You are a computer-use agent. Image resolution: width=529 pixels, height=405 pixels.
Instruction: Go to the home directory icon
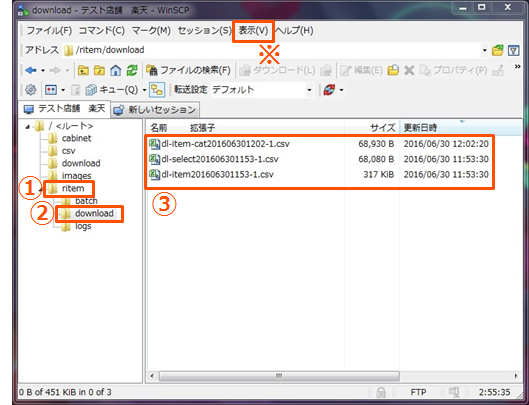[115, 70]
